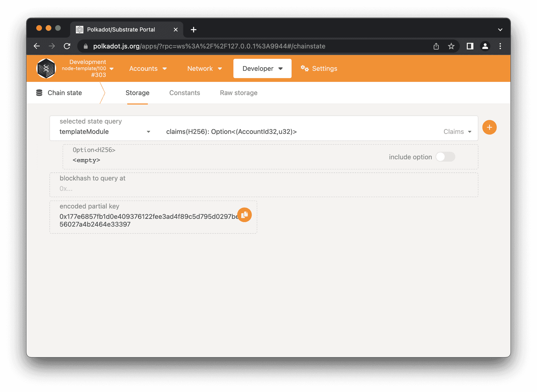Click the Development node-template chain selector
The height and width of the screenshot is (392, 537).
[88, 68]
